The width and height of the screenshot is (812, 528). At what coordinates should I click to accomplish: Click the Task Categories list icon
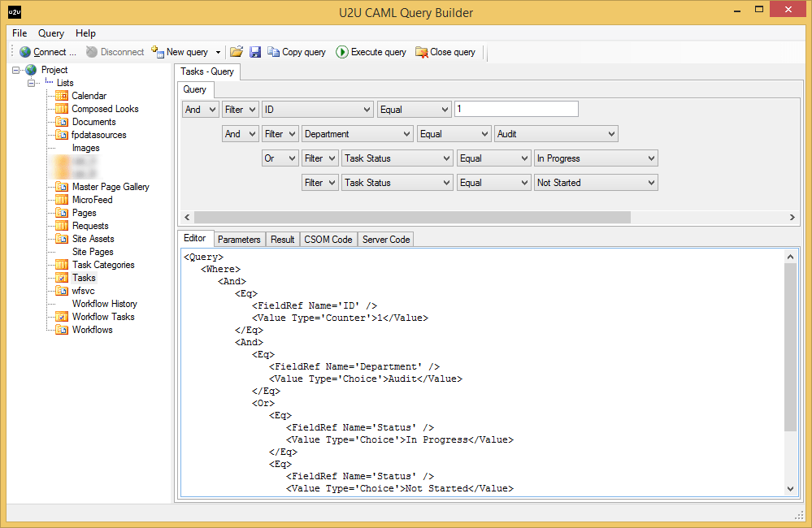(x=62, y=265)
